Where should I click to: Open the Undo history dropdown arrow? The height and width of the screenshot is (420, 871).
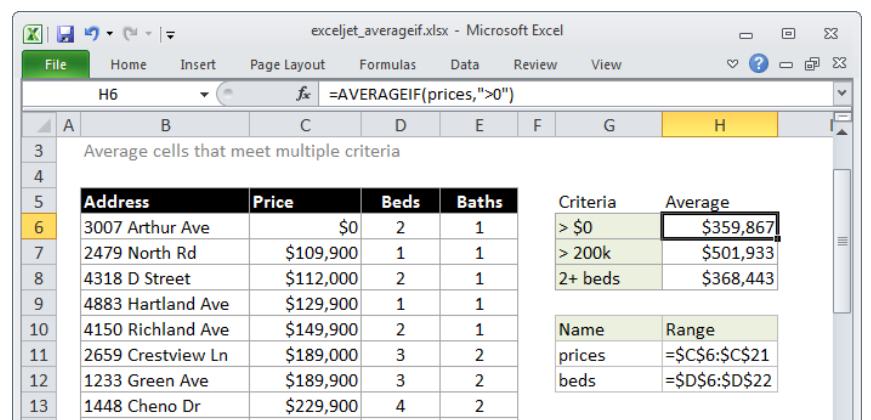click(109, 34)
